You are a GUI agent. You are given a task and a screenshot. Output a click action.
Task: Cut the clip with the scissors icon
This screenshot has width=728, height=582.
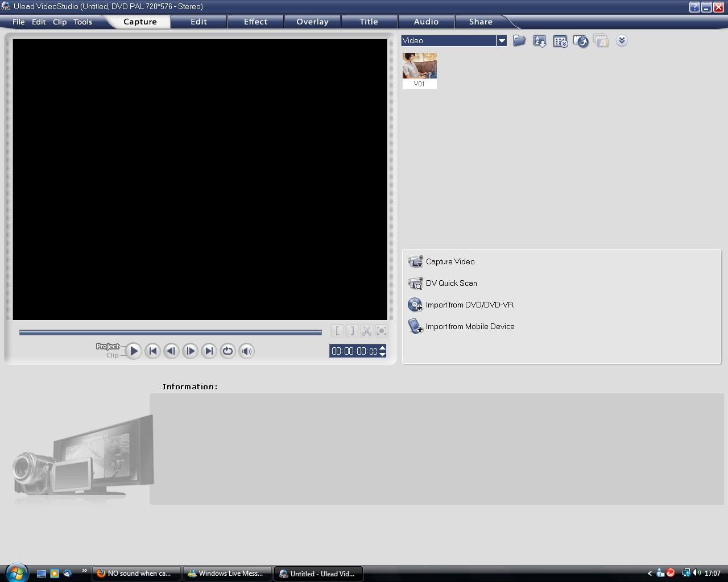pos(367,331)
